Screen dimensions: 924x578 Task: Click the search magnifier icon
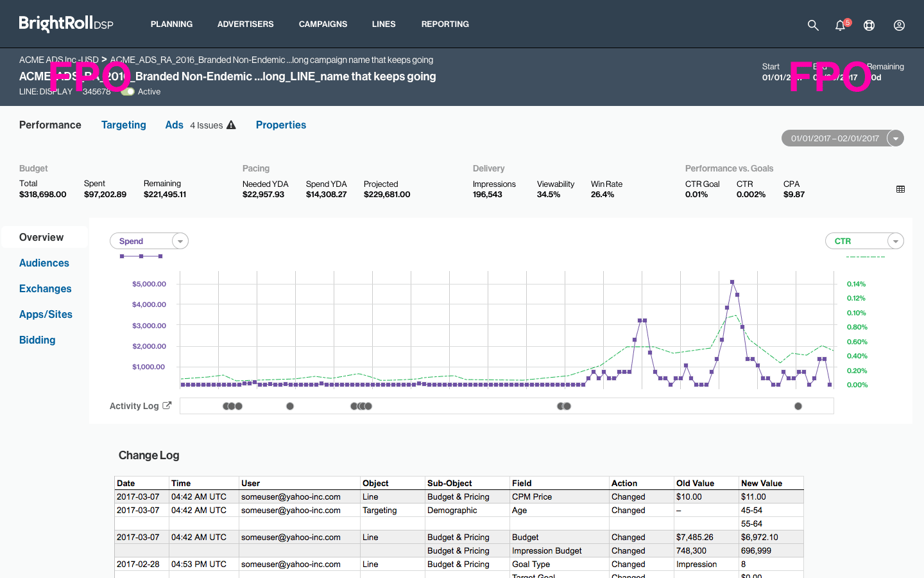pyautogui.click(x=813, y=25)
